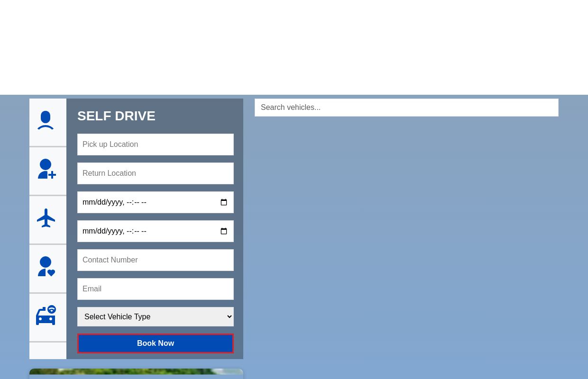Click the Book Now button
Image resolution: width=588 pixels, height=379 pixels.
156,343
